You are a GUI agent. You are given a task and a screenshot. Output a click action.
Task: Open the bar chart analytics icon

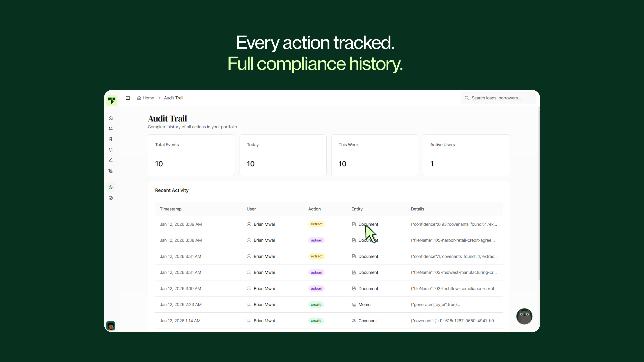(x=111, y=160)
